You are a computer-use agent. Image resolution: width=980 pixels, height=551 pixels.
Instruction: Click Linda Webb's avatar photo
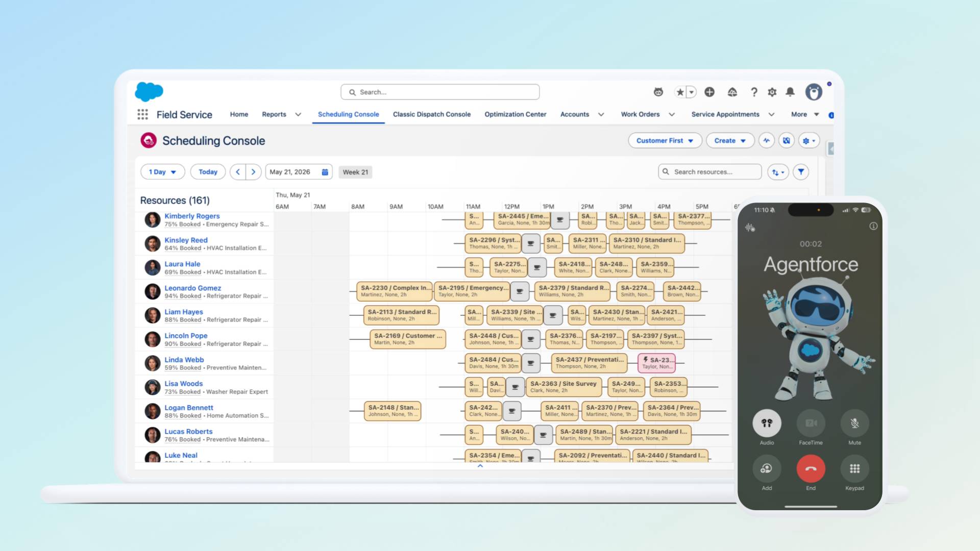coord(152,363)
